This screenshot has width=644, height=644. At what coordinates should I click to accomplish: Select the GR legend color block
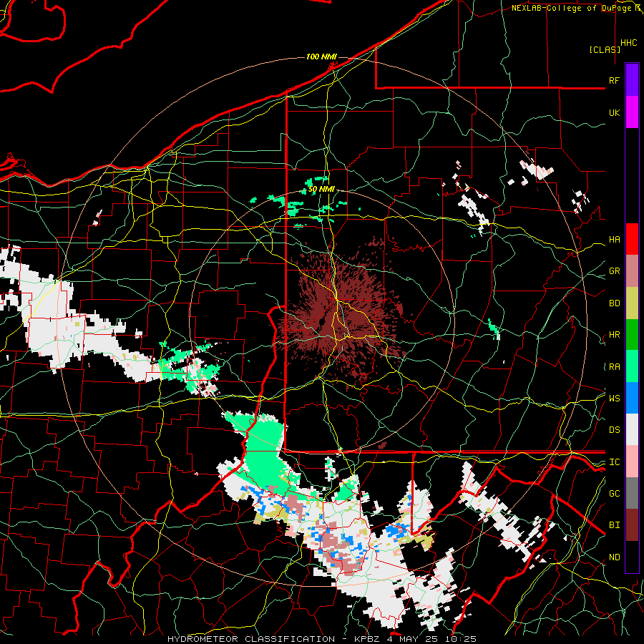(632, 271)
